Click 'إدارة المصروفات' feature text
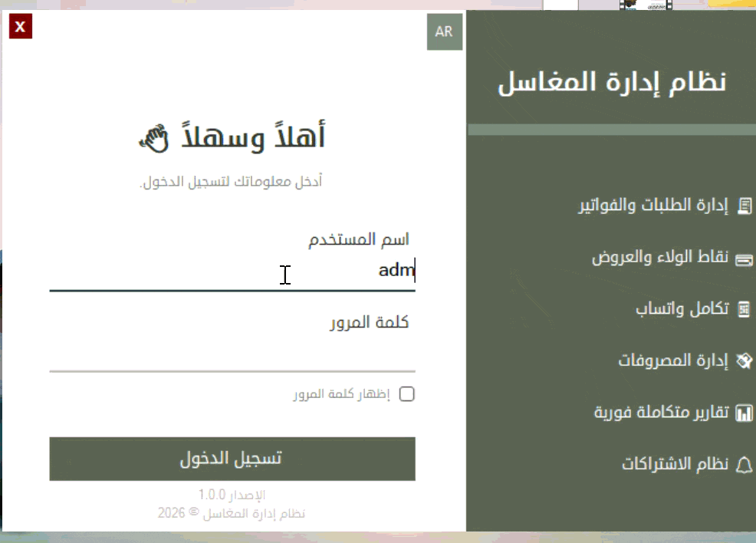The height and width of the screenshot is (543, 756). (x=673, y=360)
